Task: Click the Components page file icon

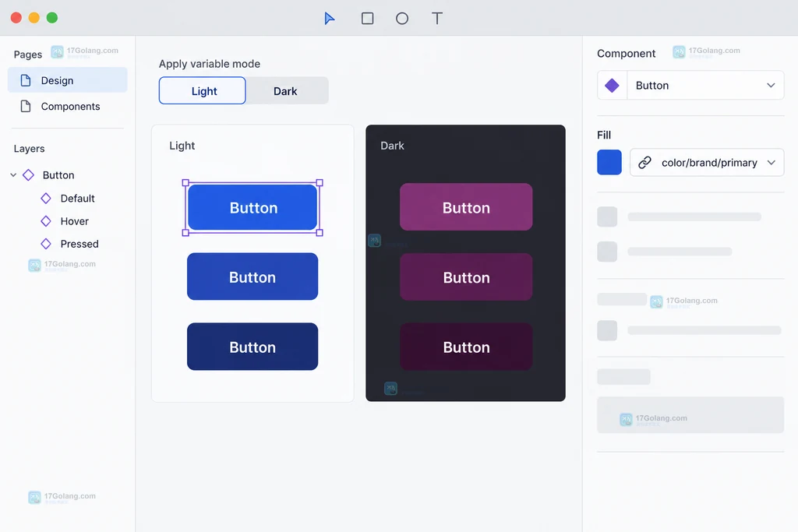Action: (x=26, y=106)
